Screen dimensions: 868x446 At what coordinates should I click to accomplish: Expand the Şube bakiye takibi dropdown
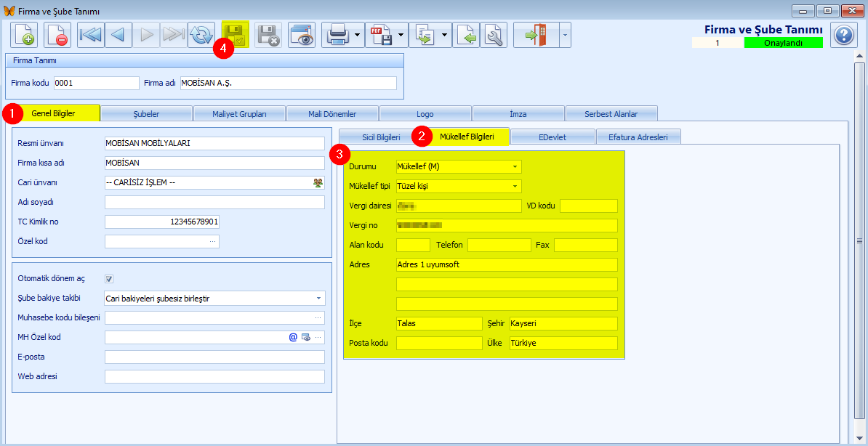tap(318, 299)
